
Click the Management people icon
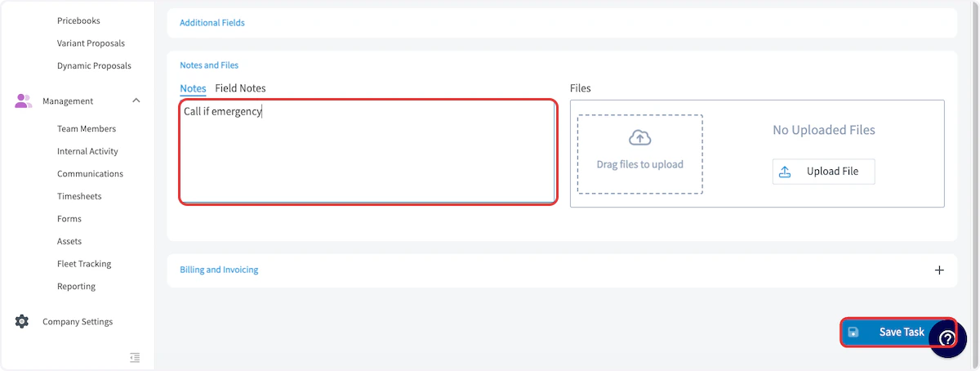(x=23, y=101)
